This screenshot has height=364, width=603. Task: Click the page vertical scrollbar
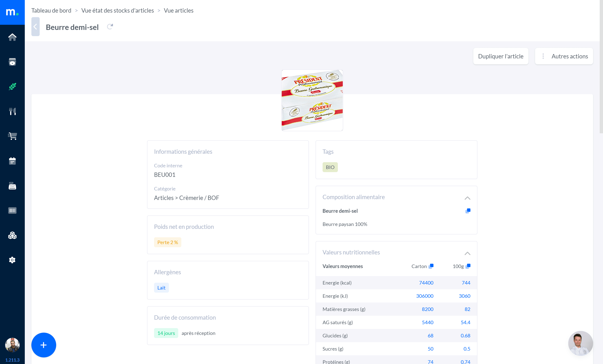point(601,66)
